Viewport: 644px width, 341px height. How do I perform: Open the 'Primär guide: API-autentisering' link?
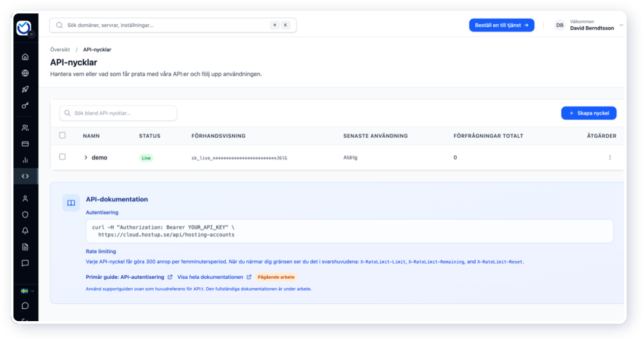pos(129,278)
